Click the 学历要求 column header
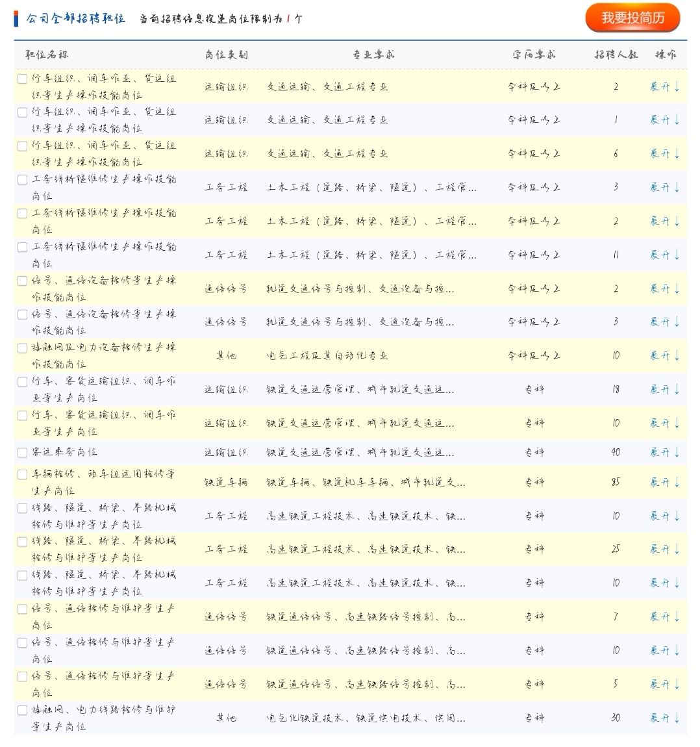This screenshot has height=747, width=700. 534,55
